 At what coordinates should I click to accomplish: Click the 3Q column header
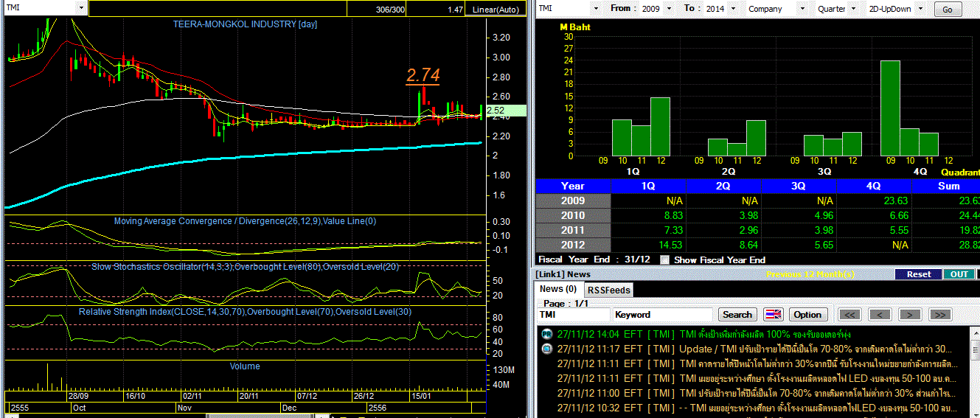799,186
